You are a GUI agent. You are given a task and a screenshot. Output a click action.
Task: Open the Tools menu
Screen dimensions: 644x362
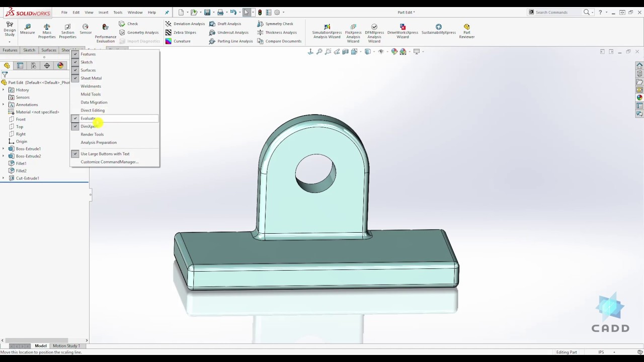[x=118, y=12]
